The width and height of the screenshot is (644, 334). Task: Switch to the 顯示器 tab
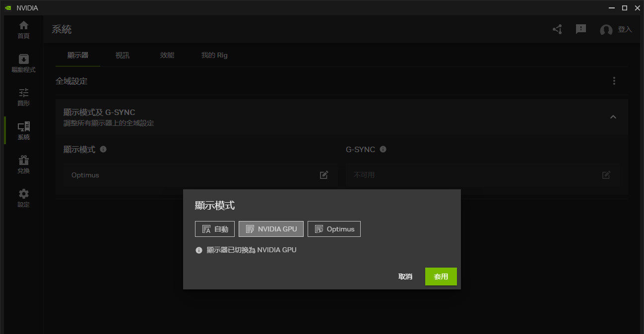pos(78,55)
